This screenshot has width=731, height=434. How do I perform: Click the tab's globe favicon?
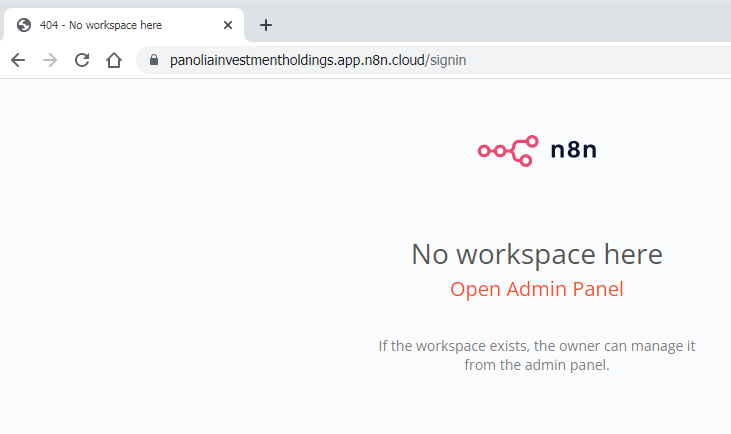pyautogui.click(x=24, y=25)
